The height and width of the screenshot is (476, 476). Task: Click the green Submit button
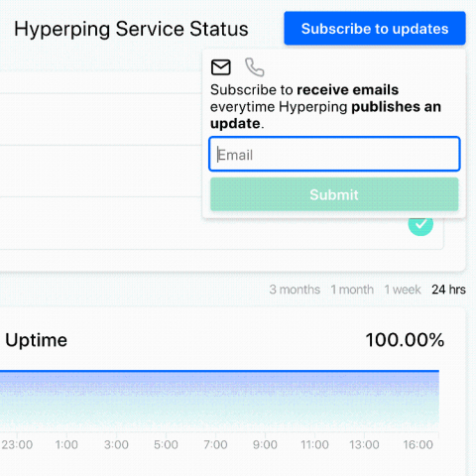334,194
